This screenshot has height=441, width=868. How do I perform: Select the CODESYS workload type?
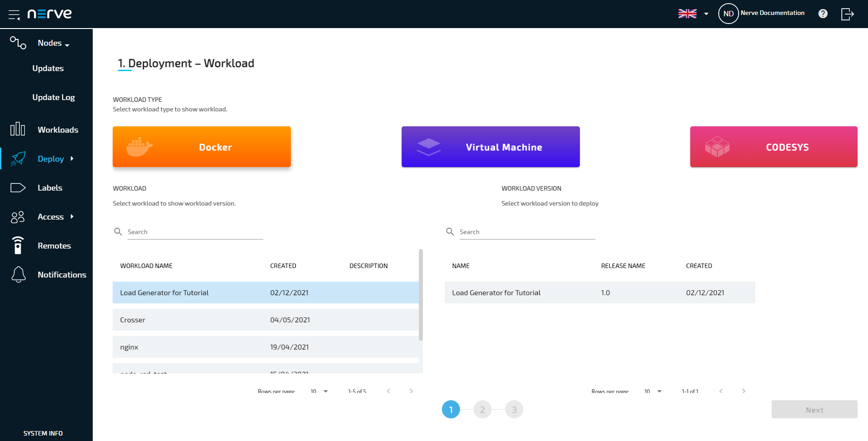pyautogui.click(x=773, y=147)
